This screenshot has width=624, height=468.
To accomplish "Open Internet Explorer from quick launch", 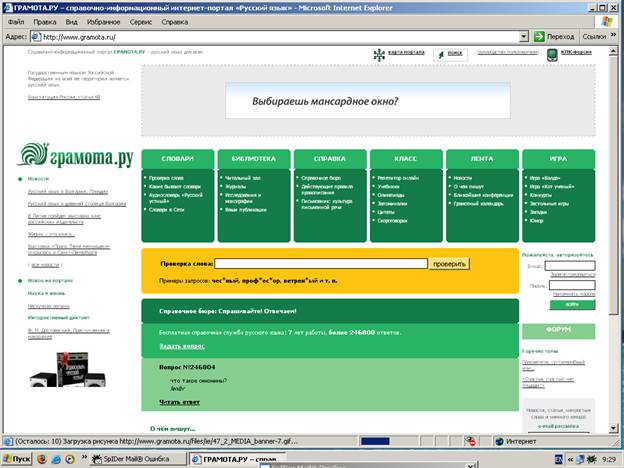I will coord(56,459).
